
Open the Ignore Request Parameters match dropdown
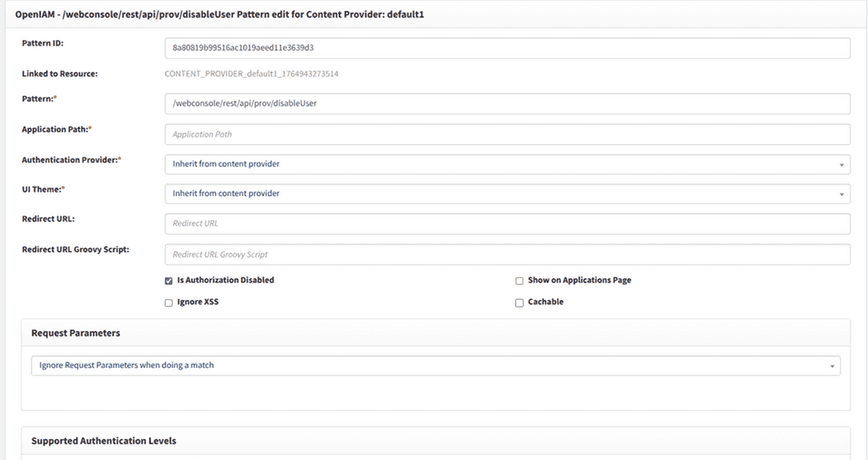(x=435, y=365)
